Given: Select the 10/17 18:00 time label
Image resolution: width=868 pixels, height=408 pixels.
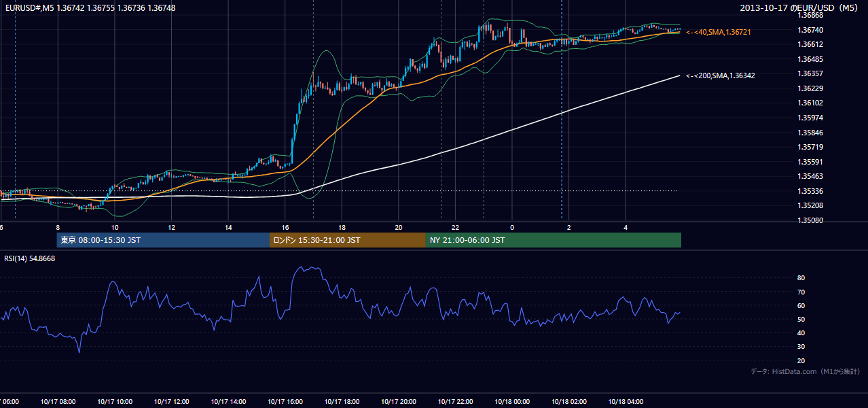Looking at the screenshot, I should pos(342,402).
